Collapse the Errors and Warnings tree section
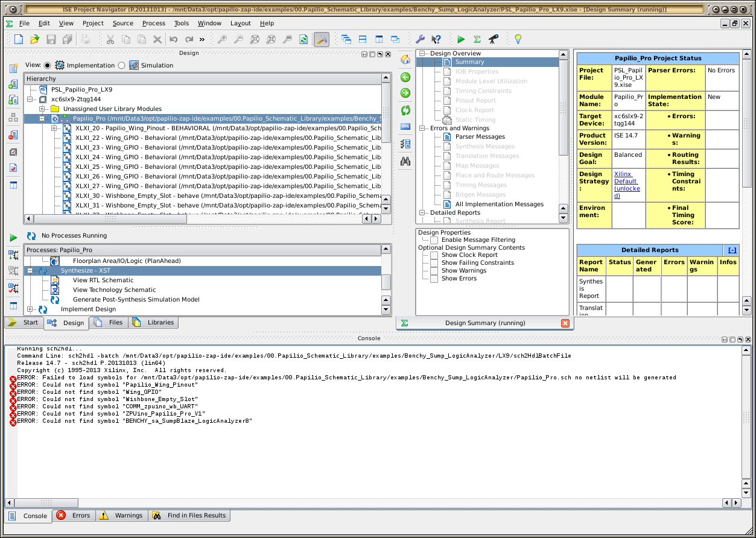Image resolution: width=756 pixels, height=538 pixels. (x=422, y=128)
